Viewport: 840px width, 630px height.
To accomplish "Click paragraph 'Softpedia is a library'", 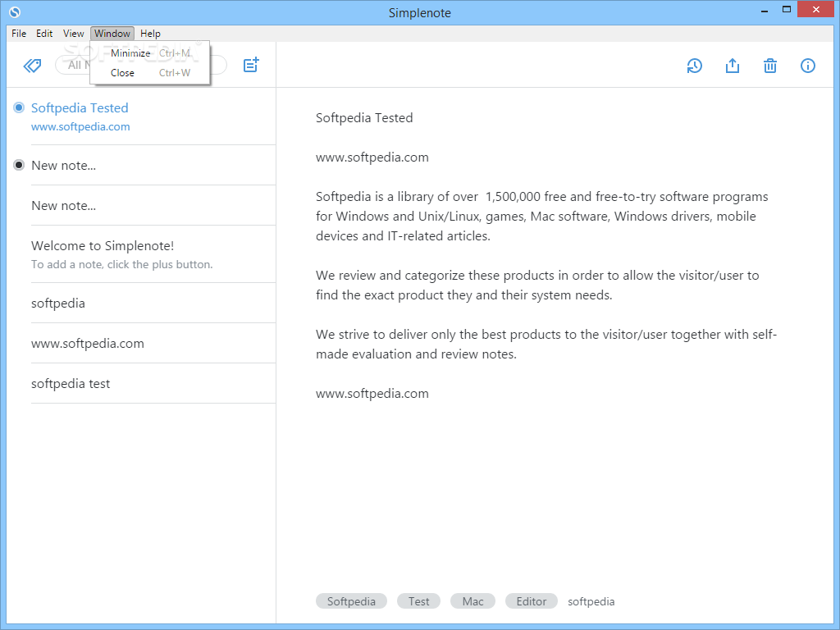I will (541, 216).
